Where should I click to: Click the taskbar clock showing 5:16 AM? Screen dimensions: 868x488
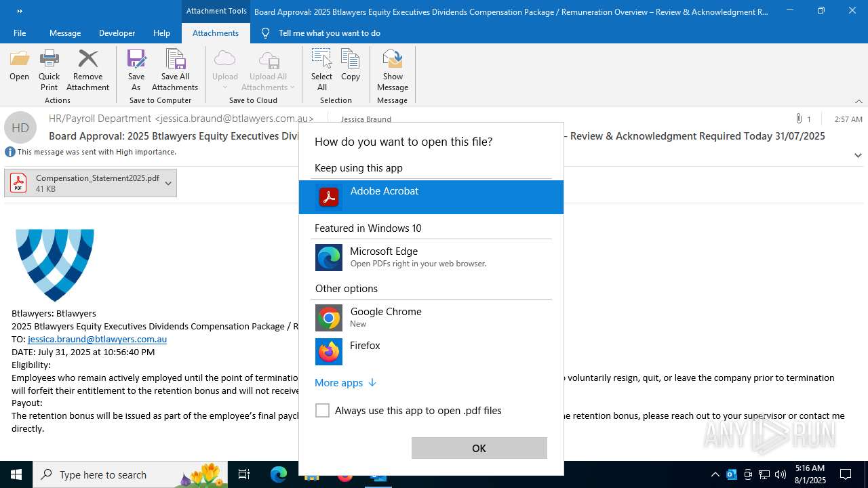coord(810,474)
